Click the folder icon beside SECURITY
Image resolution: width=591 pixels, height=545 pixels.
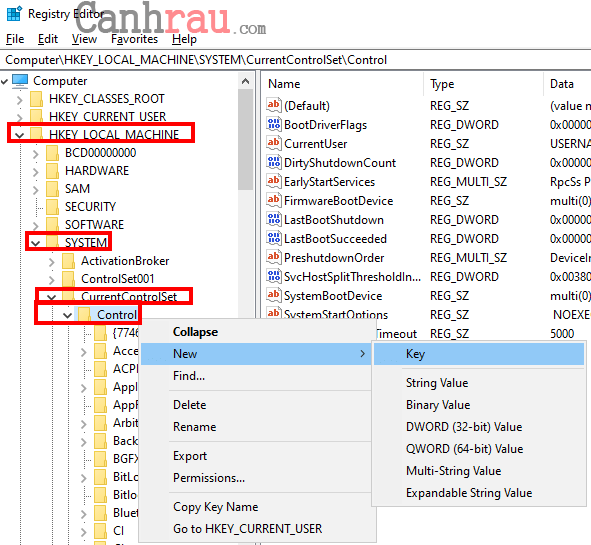coord(52,207)
